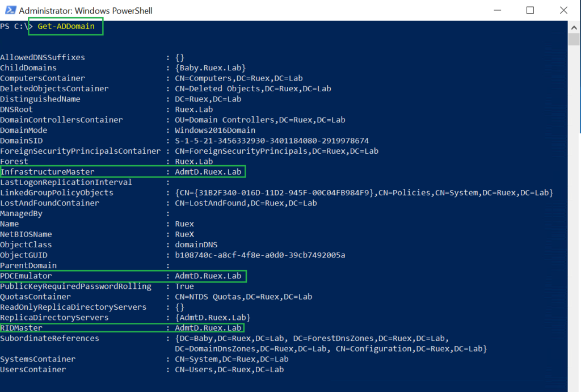This screenshot has height=392, width=581.
Task: Click the NetBIOSName RueX value
Action: click(184, 234)
